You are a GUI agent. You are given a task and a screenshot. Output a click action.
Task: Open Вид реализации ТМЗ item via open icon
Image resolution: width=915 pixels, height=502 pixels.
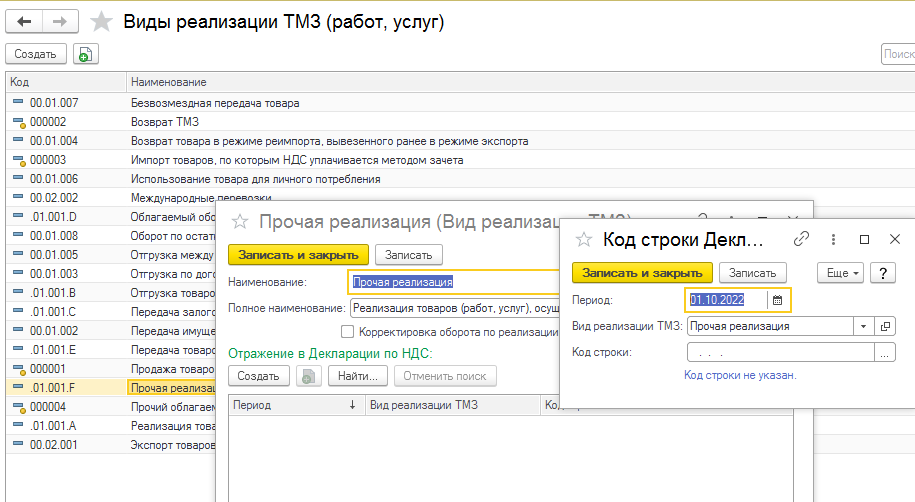(885, 326)
